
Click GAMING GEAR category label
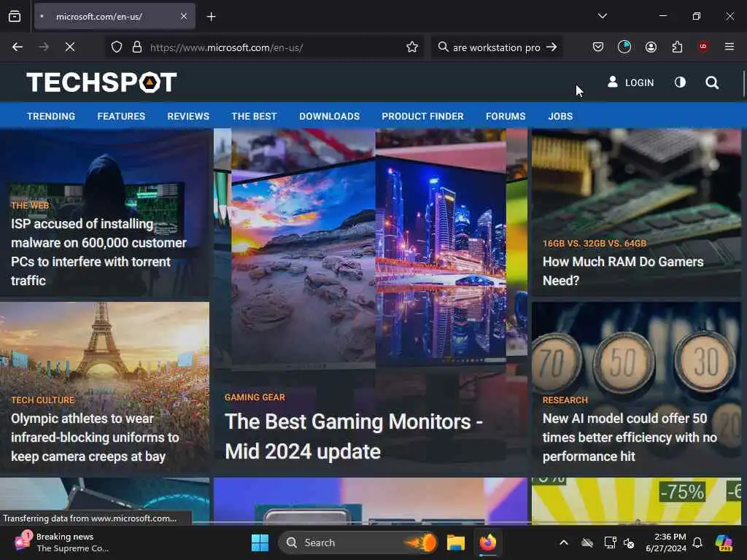pos(255,397)
